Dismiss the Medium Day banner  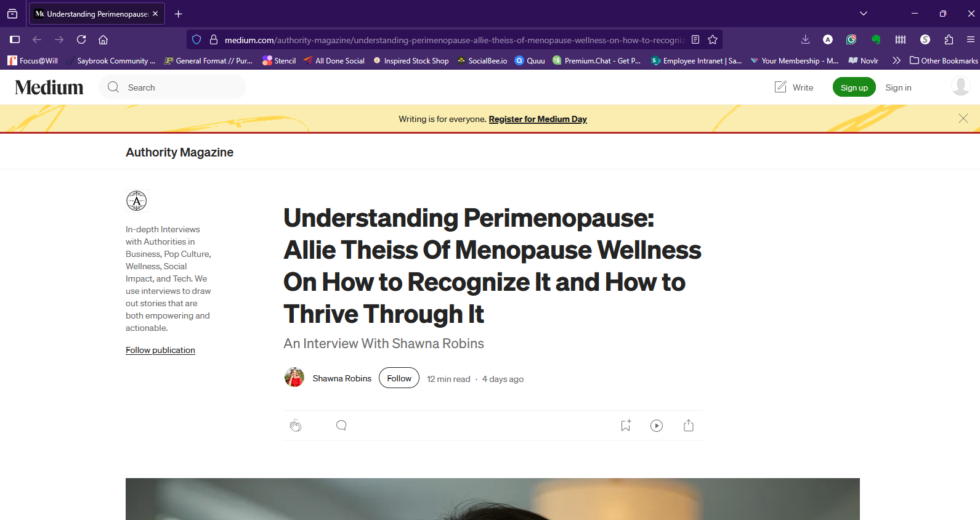tap(963, 118)
